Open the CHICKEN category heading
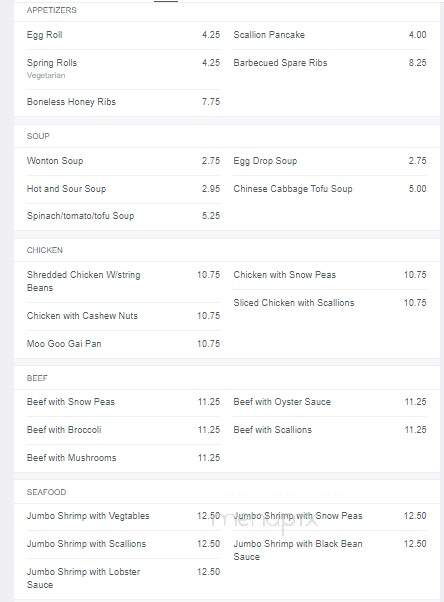The height and width of the screenshot is (602, 444). coord(45,250)
